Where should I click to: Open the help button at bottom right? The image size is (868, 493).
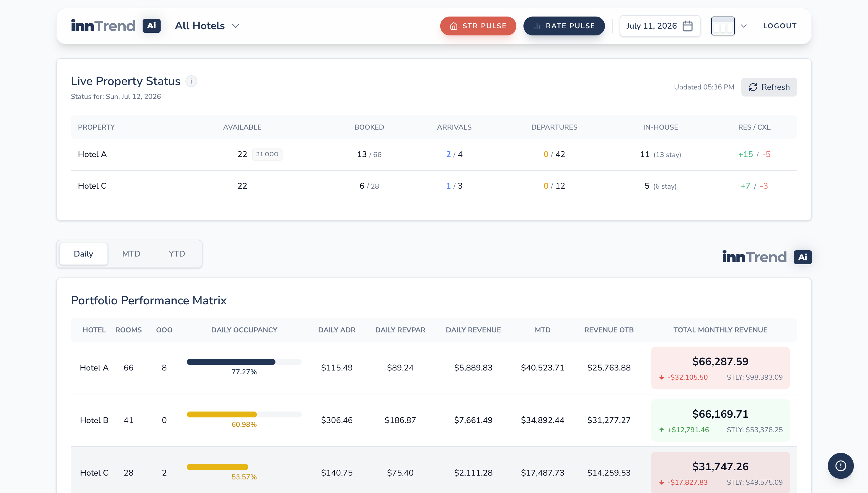(x=841, y=466)
